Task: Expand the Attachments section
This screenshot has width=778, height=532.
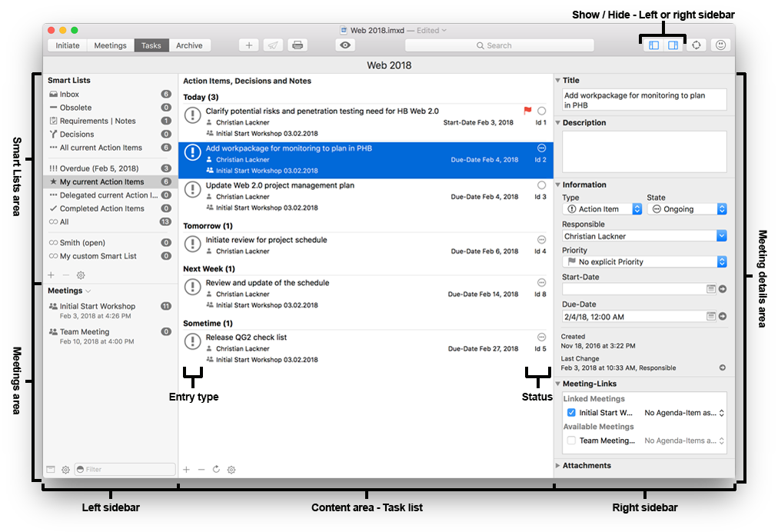Action: [557, 466]
